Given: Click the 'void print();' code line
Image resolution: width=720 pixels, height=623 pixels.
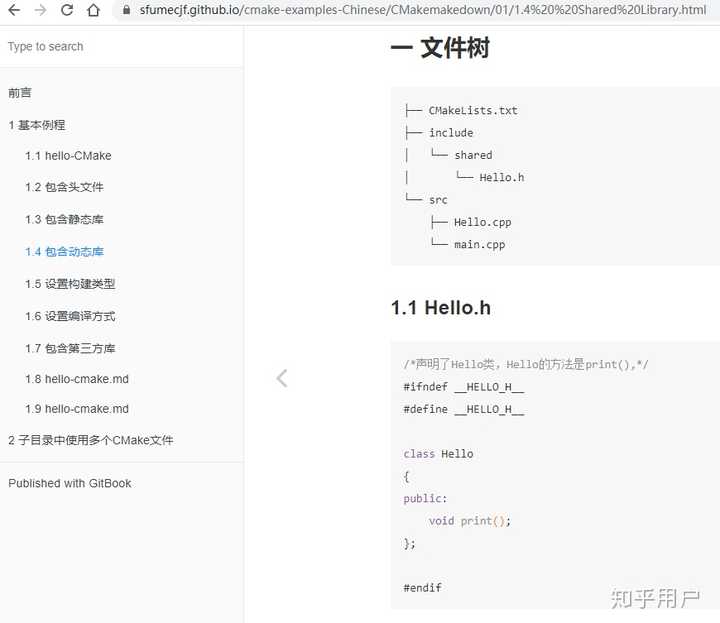Looking at the screenshot, I should (469, 521).
